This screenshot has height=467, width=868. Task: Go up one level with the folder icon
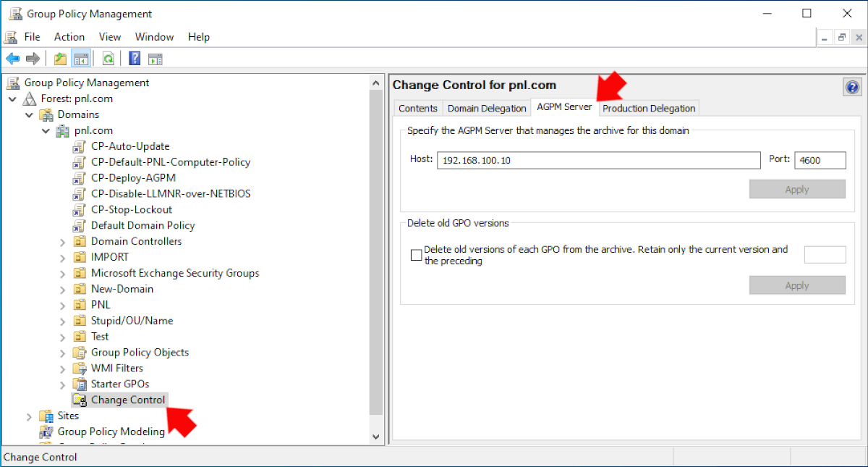pyautogui.click(x=61, y=59)
